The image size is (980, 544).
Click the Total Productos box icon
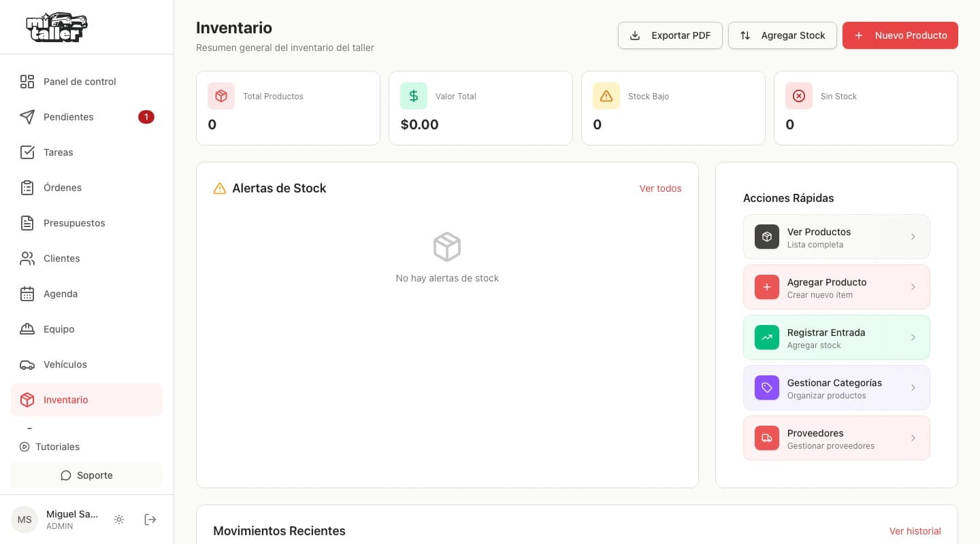(221, 96)
